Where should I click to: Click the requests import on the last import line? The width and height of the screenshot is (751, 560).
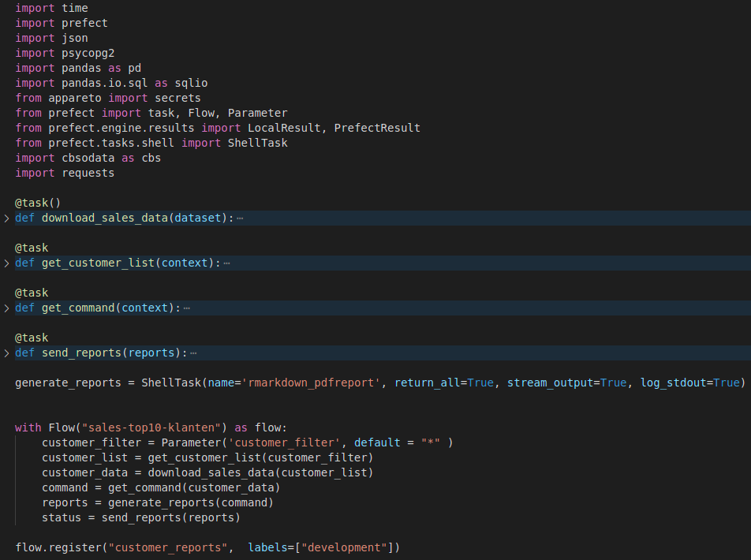pos(88,173)
